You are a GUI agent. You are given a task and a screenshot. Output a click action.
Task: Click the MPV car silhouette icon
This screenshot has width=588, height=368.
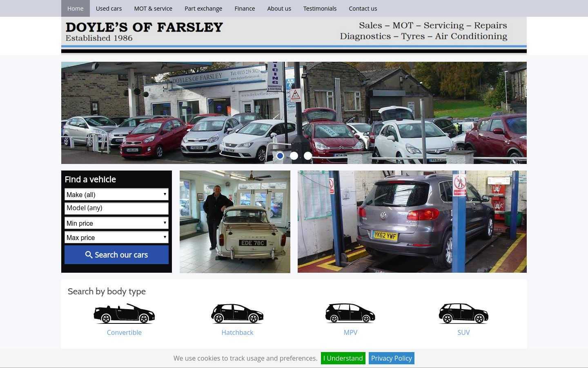350,313
